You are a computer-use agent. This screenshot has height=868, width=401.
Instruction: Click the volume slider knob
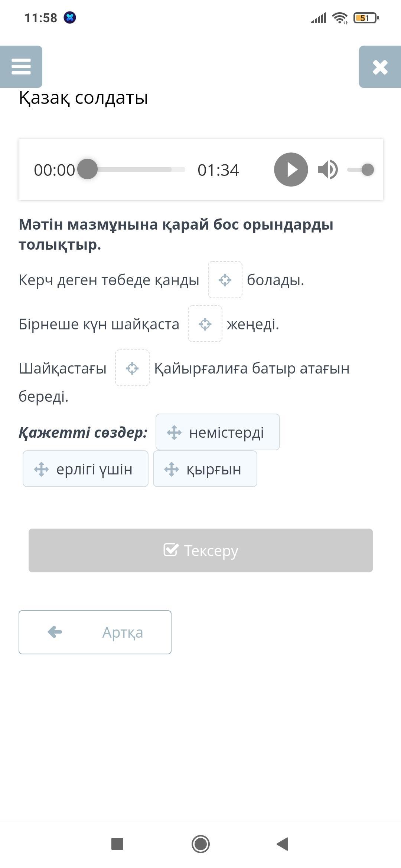[x=368, y=170]
